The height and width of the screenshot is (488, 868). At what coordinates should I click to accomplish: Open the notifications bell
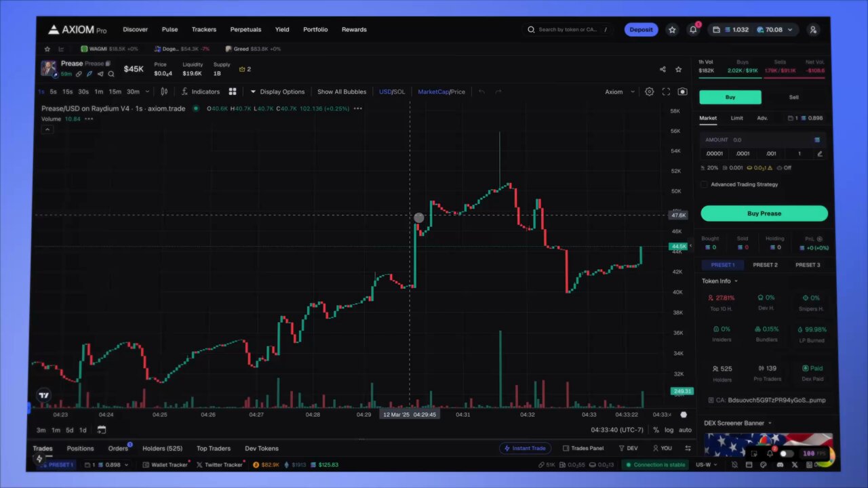(693, 30)
